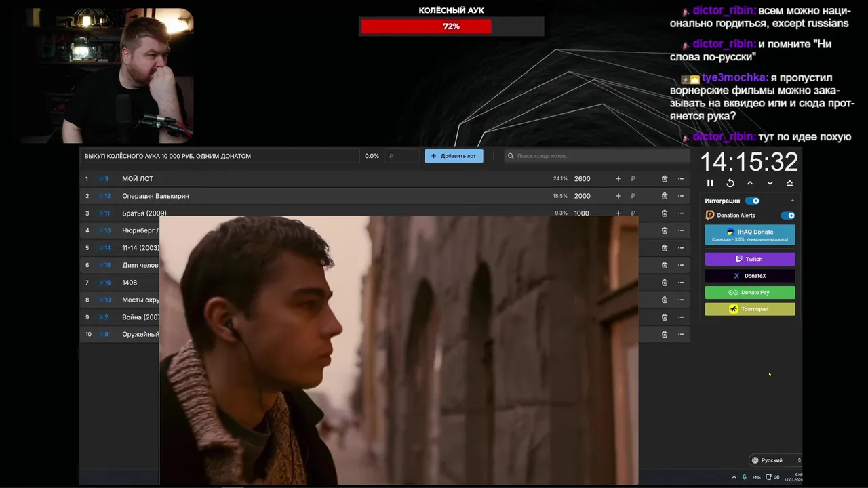Open more options menu for lot 5
Screen dimensions: 868x488
pos(681,248)
